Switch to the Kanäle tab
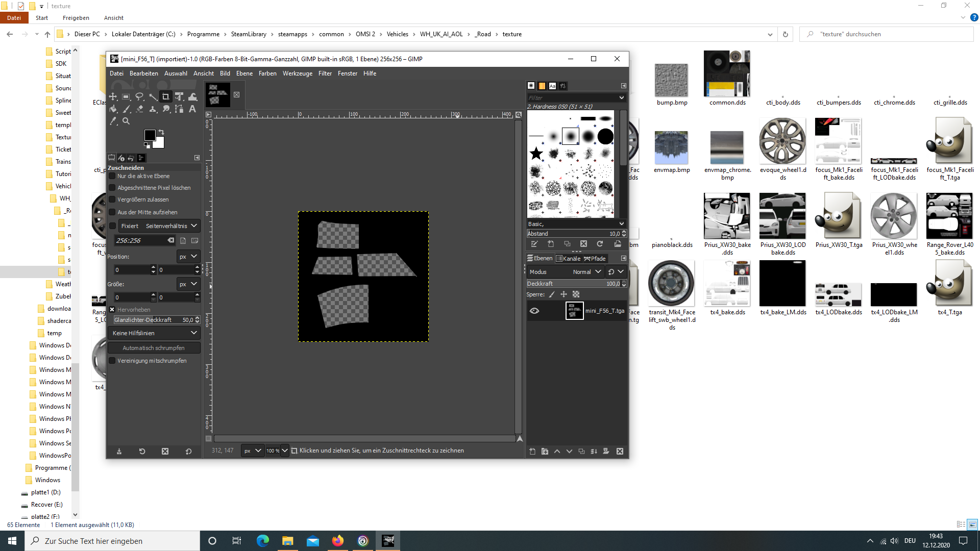This screenshot has width=980, height=551. tap(568, 259)
